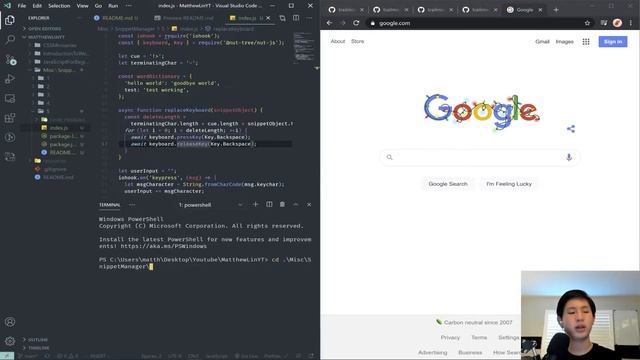Open the .gitignore file in the explorer

[x=56, y=169]
